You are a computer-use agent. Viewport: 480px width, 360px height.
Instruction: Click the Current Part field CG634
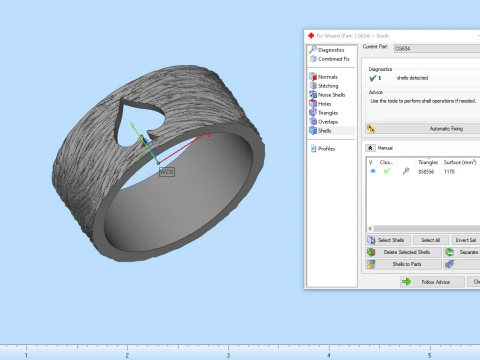[x=437, y=49]
